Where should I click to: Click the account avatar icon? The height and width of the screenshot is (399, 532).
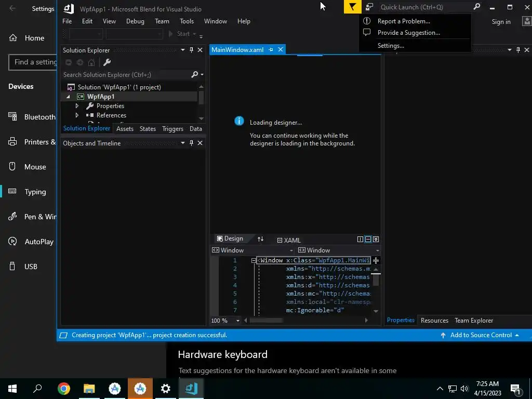527,21
